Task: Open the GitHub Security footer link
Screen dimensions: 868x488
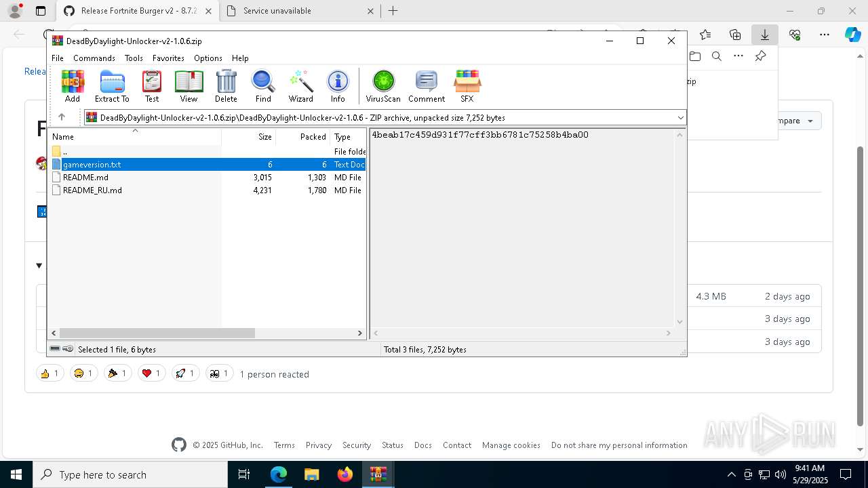Action: [357, 445]
